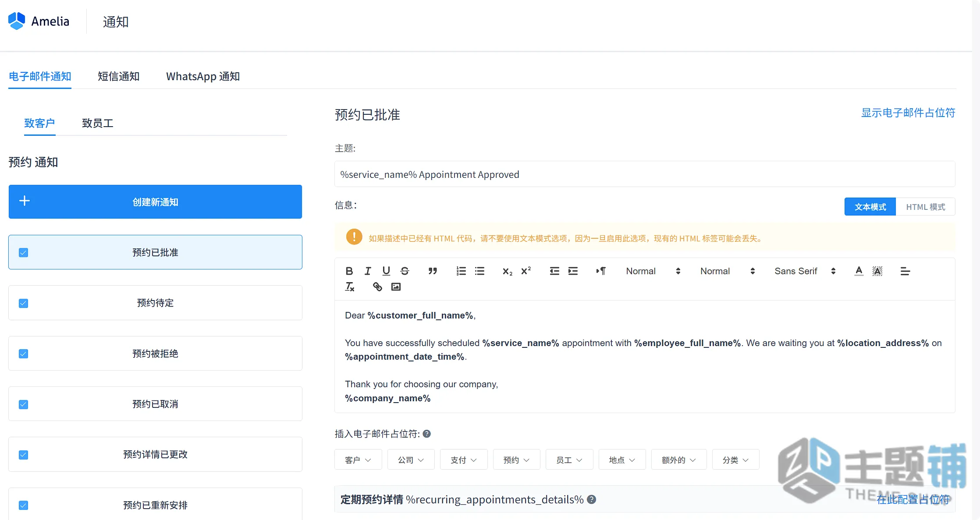The image size is (980, 520).
Task: Open the heading size Normal dropdown
Action: coord(653,271)
